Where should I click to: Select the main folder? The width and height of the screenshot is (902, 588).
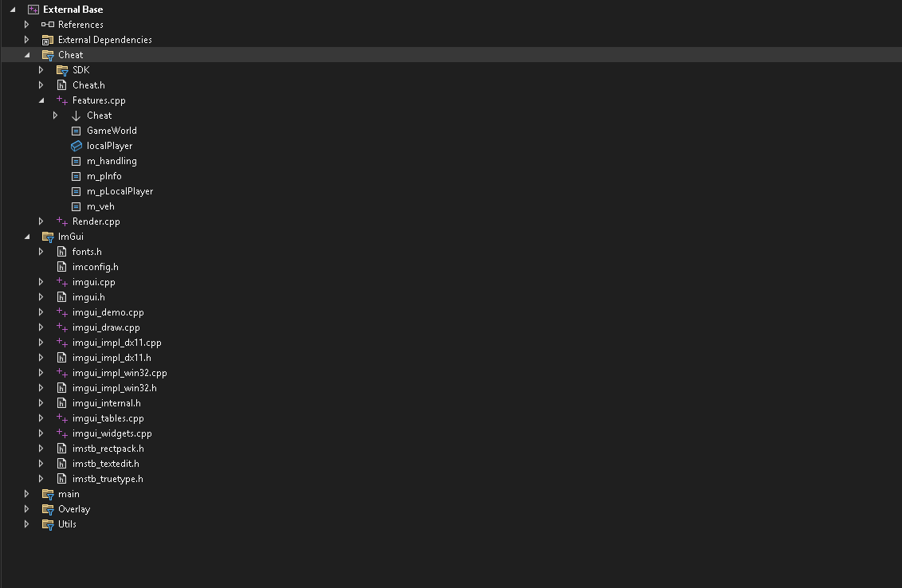[69, 494]
